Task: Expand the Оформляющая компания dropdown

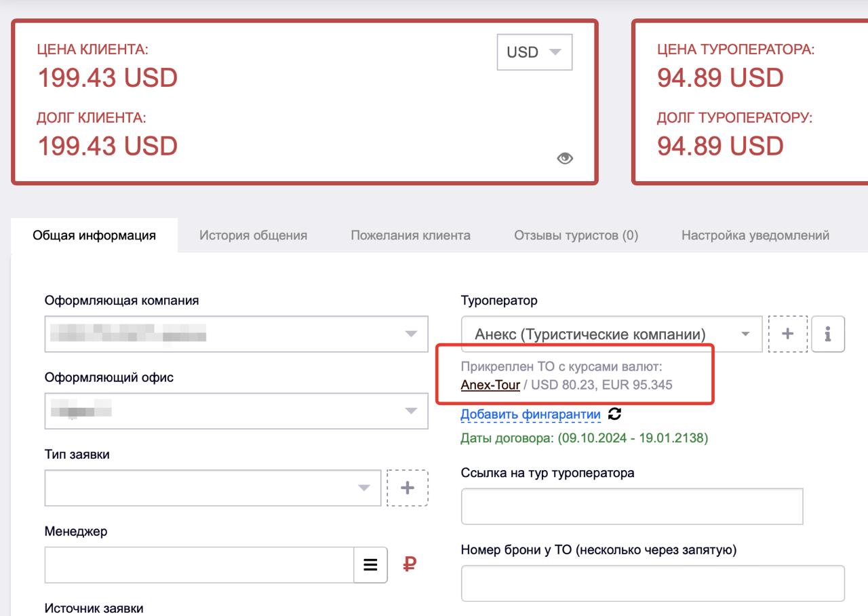Action: [x=236, y=334]
